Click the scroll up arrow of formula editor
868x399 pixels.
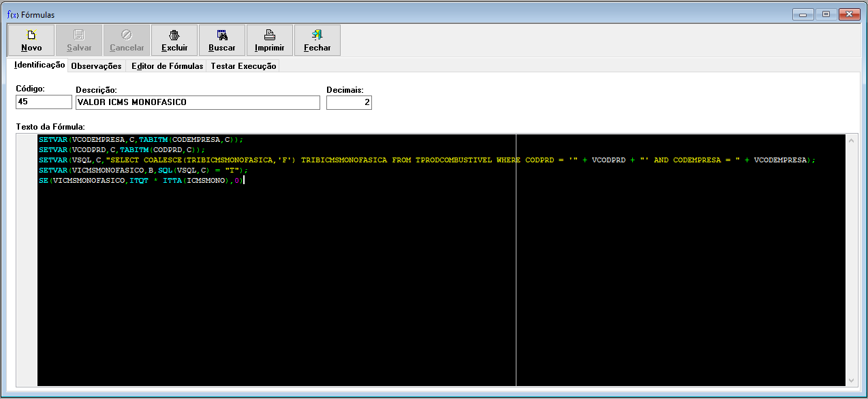[851, 140]
